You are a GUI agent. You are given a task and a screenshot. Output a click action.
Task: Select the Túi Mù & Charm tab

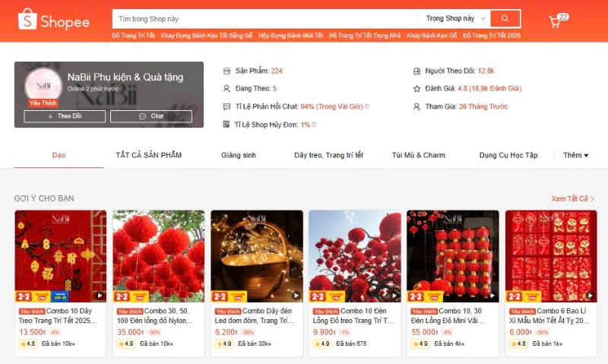tap(419, 155)
